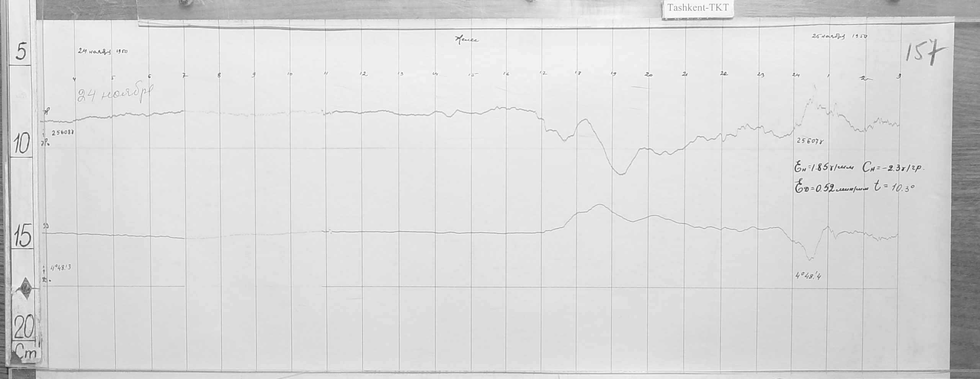Click the 4°48.'3 declination value

pos(60,268)
